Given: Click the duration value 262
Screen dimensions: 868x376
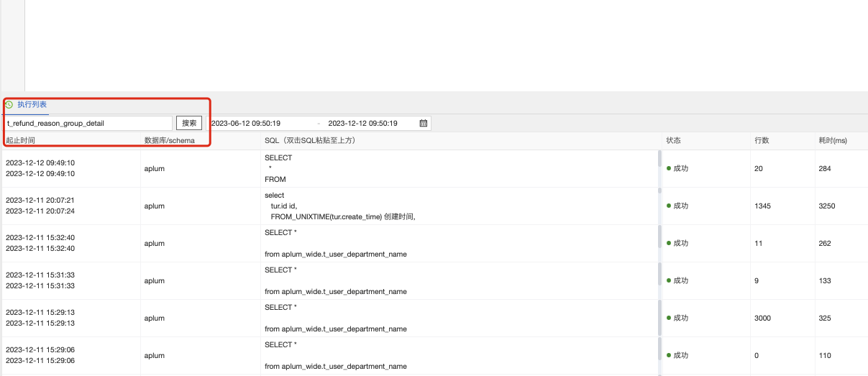Looking at the screenshot, I should (x=824, y=243).
